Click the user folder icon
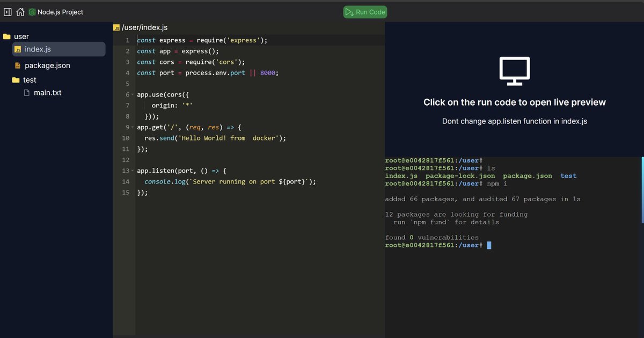Screen dimensions: 644x338 pyautogui.click(x=7, y=36)
